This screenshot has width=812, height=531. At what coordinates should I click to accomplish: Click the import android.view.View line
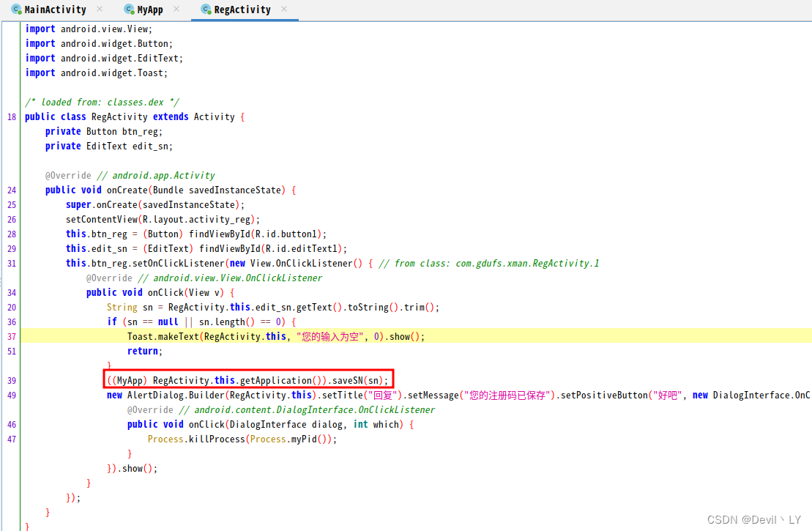point(89,29)
